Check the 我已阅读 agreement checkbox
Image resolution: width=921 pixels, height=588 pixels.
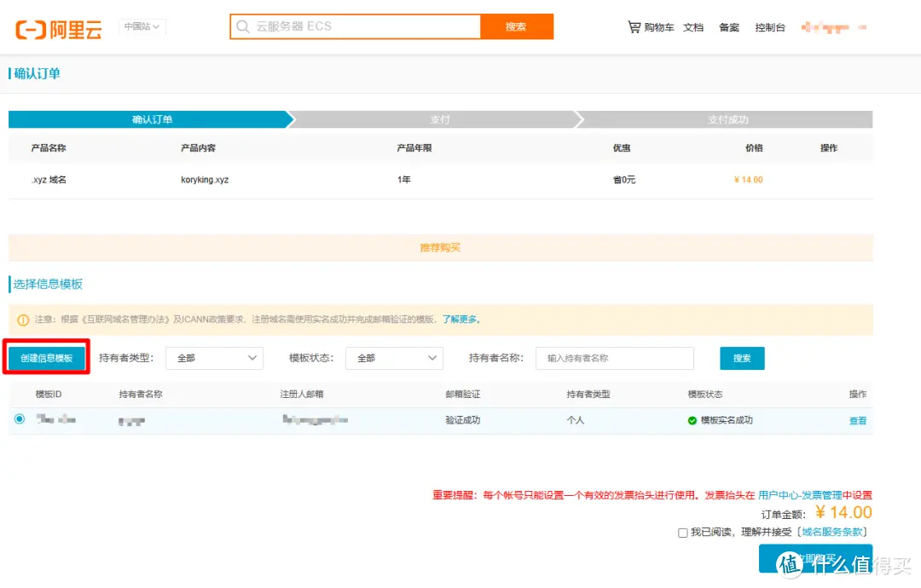[x=682, y=533]
